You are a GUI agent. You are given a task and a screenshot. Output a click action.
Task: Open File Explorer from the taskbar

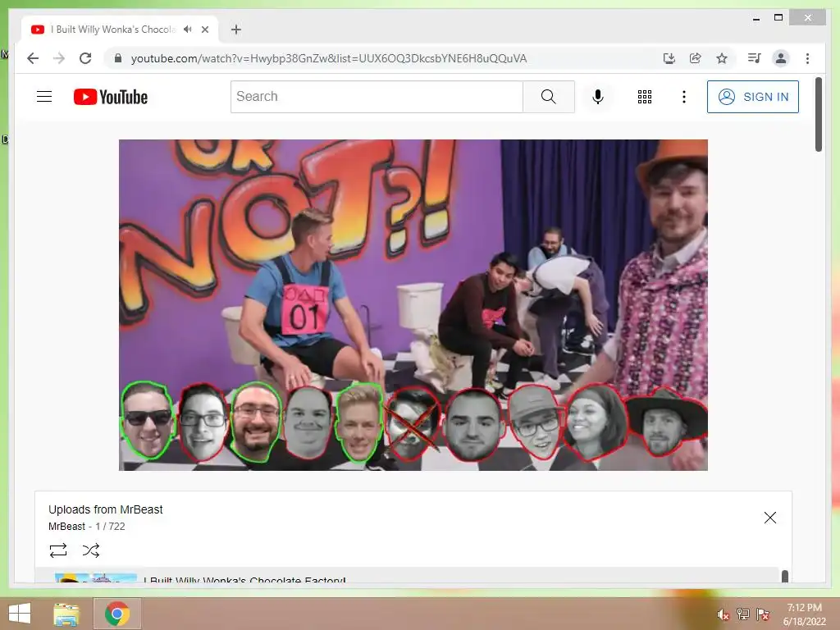[x=66, y=614]
